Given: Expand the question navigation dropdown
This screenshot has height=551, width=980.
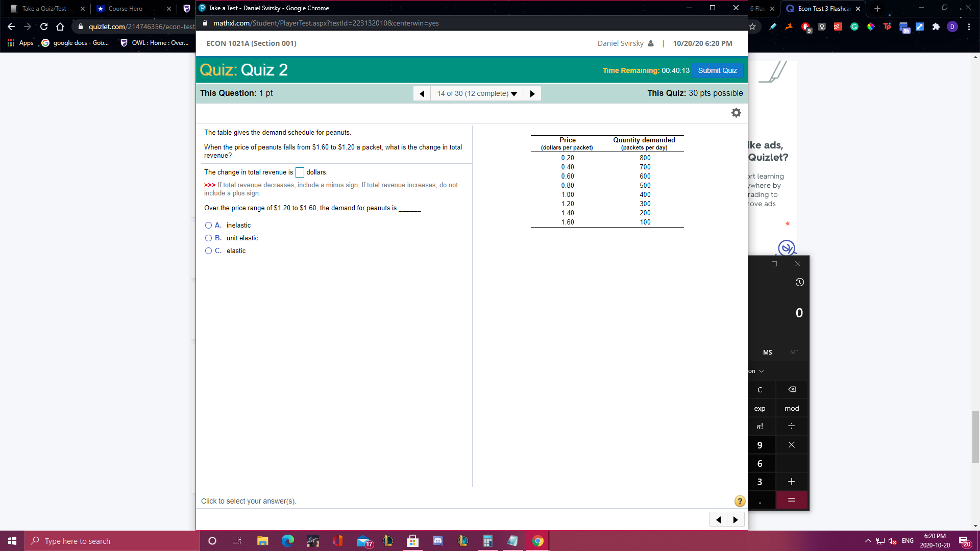Looking at the screenshot, I should 514,93.
